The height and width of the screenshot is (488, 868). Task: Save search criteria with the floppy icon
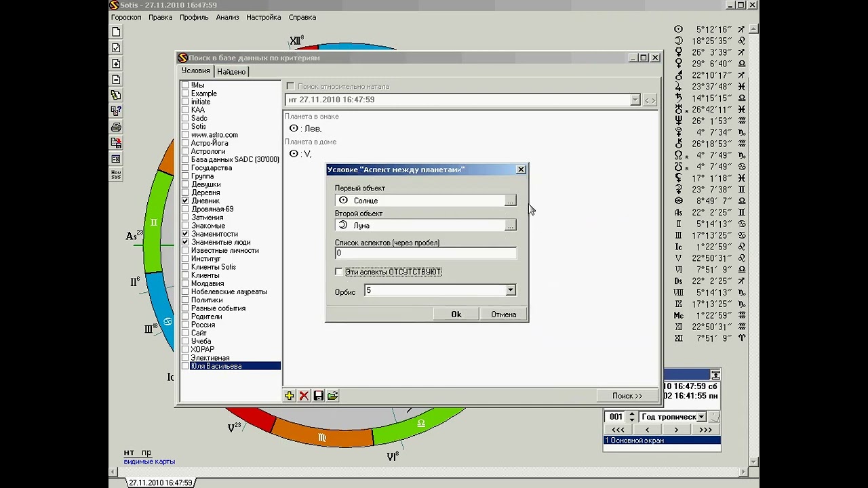[318, 396]
